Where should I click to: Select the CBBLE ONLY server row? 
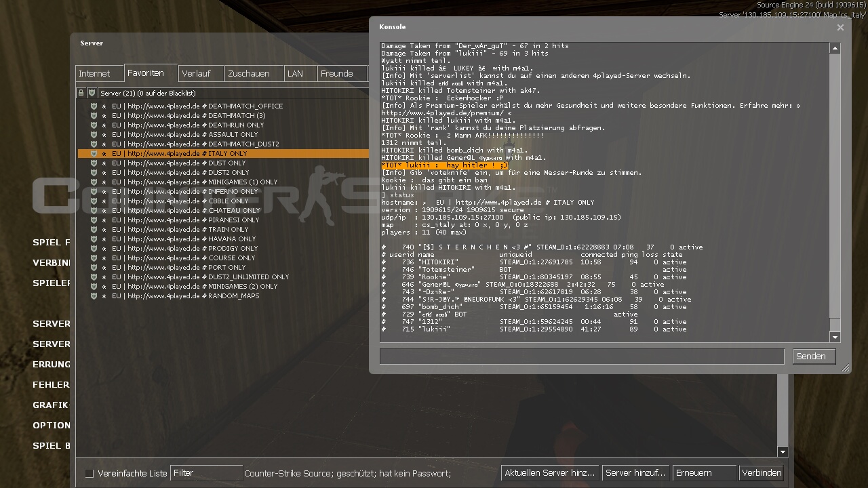pyautogui.click(x=223, y=201)
